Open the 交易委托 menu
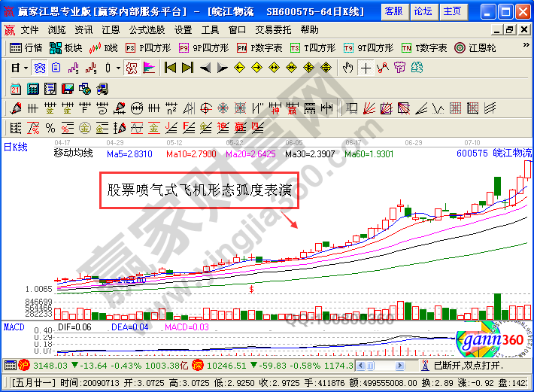The width and height of the screenshot is (534, 392). pyautogui.click(x=273, y=30)
